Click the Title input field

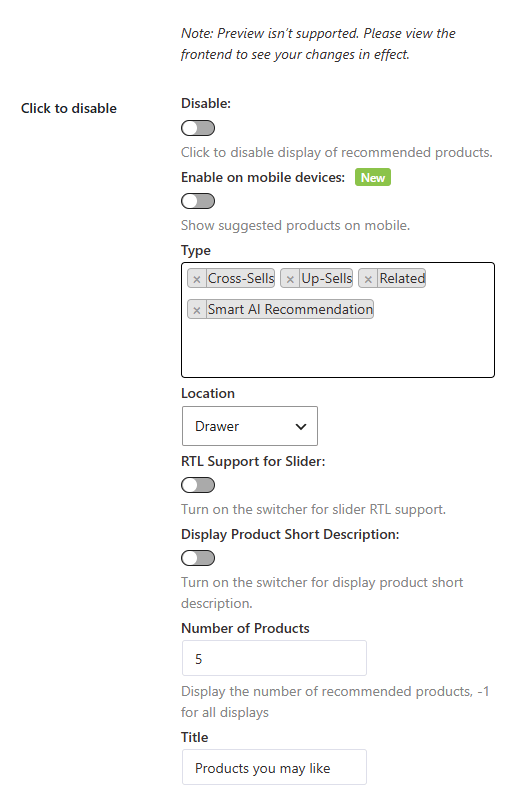(x=274, y=767)
